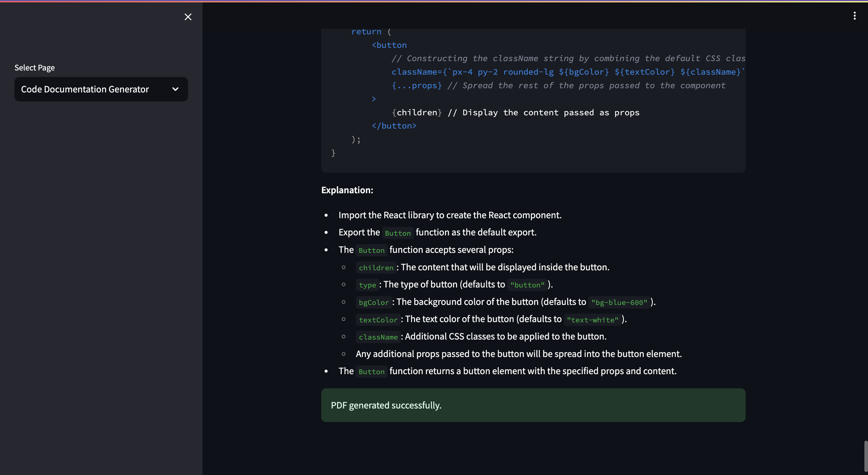Select 'Code Documentation Generator' in the page selector
Image resolution: width=868 pixels, height=475 pixels.
[85, 89]
